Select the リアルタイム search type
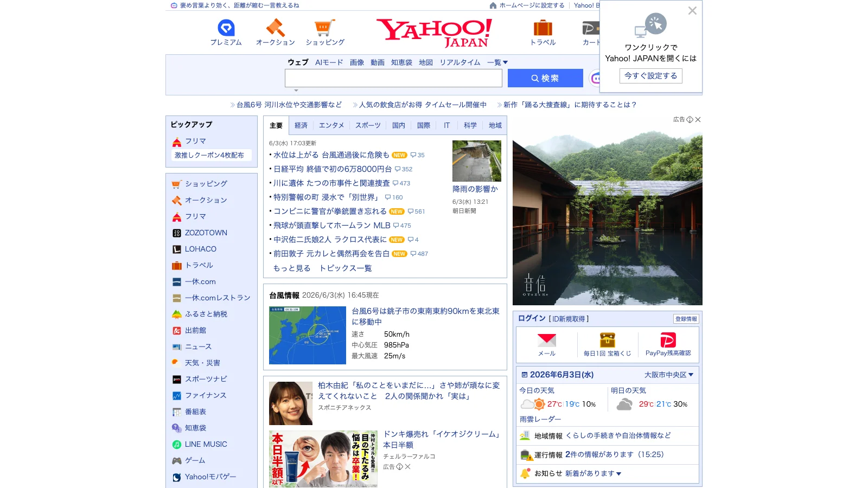The width and height of the screenshot is (868, 488). coord(460,62)
